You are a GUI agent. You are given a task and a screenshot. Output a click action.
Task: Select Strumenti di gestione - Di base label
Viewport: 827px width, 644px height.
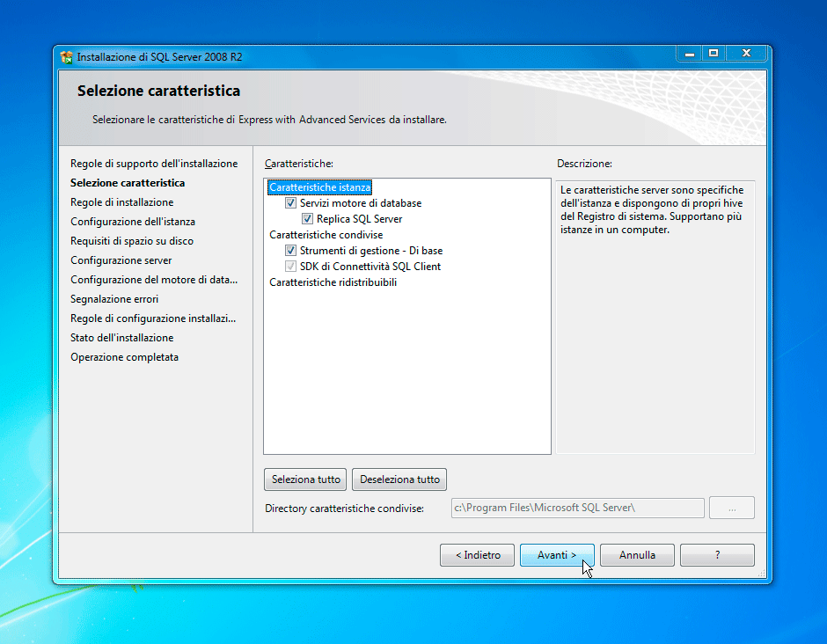pos(371,251)
